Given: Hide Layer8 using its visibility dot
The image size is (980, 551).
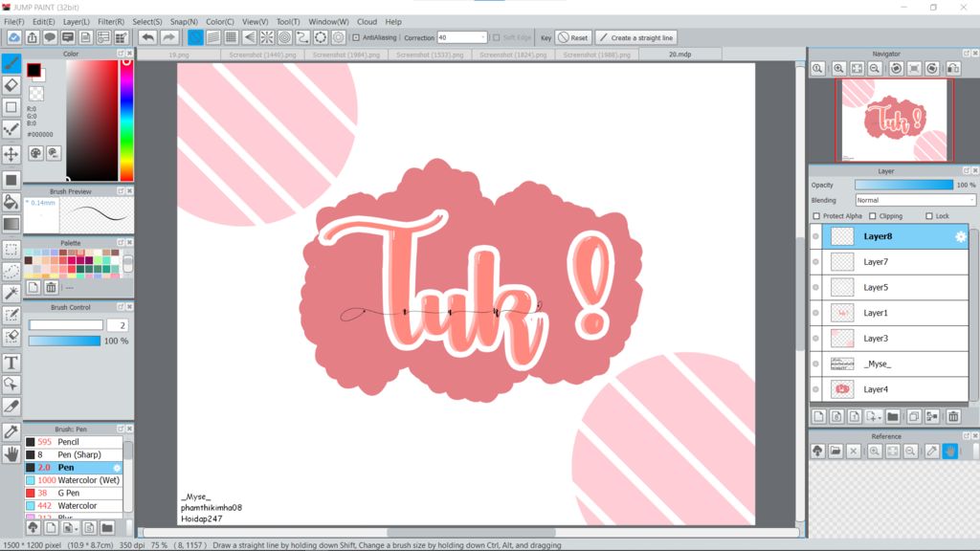Looking at the screenshot, I should click(x=815, y=236).
